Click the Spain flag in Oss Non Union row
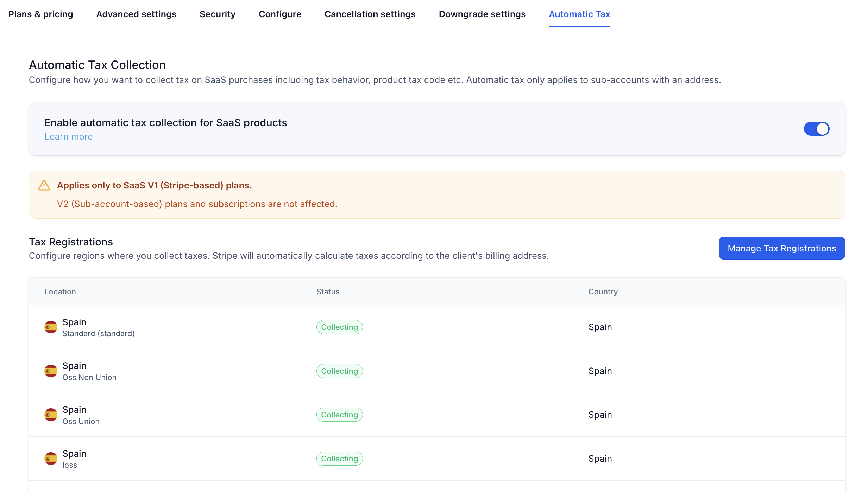 51,371
